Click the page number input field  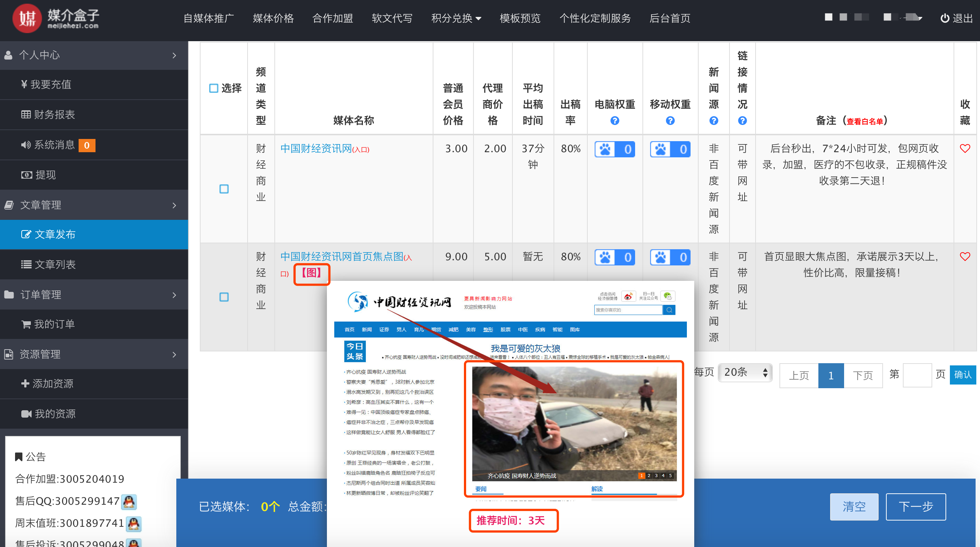[x=917, y=375]
